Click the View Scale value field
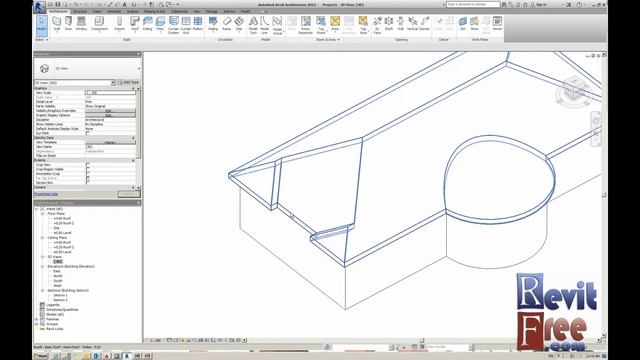Screen dimensions: 640x360 (x=110, y=93)
